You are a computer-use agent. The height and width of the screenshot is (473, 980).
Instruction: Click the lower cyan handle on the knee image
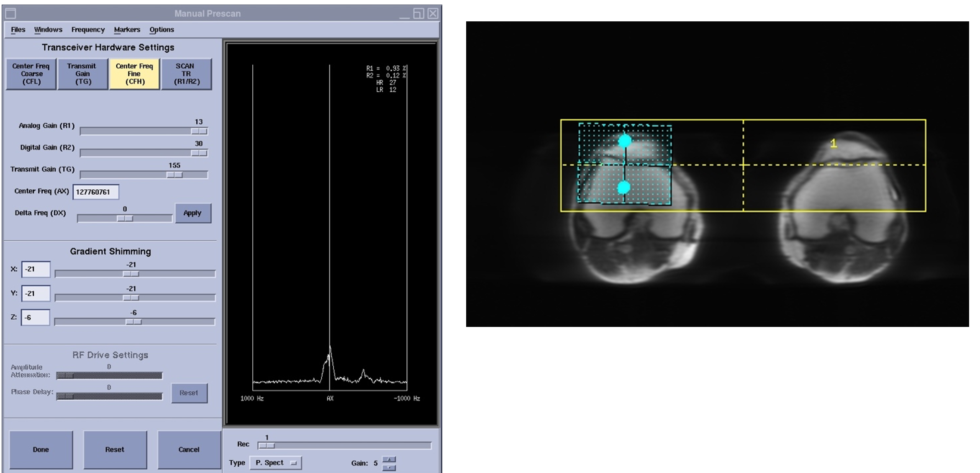pyautogui.click(x=623, y=187)
